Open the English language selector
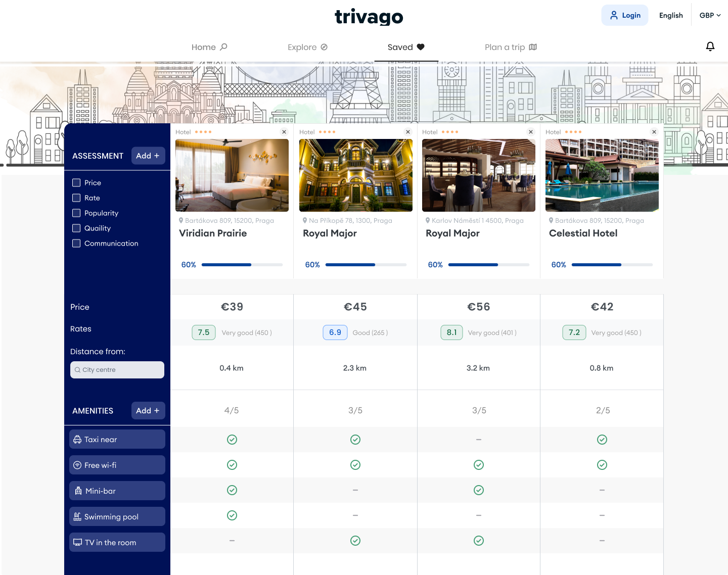 click(670, 16)
